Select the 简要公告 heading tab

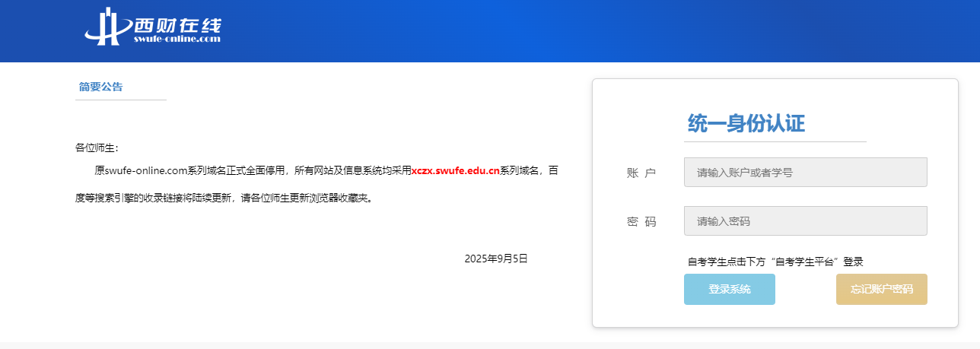coord(100,87)
